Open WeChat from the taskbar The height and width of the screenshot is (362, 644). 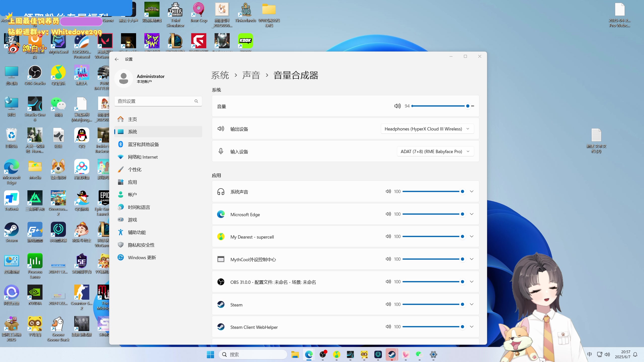[x=419, y=354]
